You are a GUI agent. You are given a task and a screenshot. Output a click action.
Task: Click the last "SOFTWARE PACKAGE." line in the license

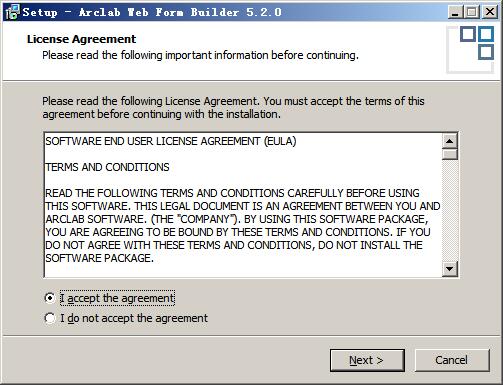click(x=99, y=258)
